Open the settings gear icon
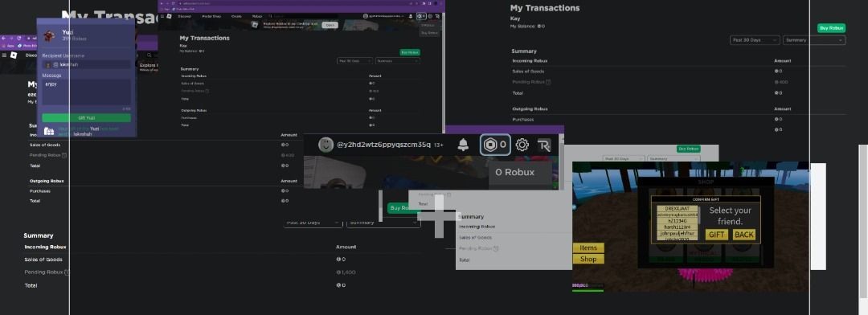The height and width of the screenshot is (315, 868). click(x=522, y=145)
